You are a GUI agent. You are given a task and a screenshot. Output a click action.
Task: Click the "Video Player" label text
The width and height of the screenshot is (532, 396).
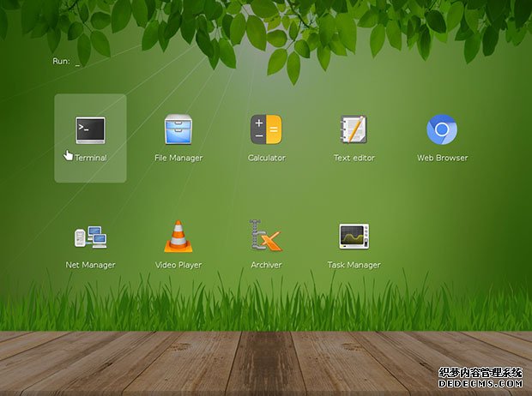[x=178, y=265]
